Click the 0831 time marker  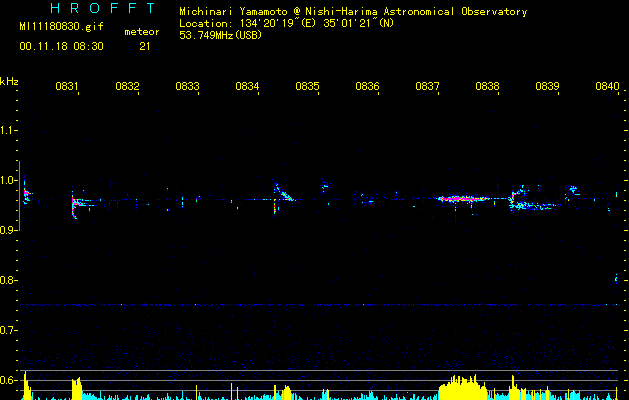67,86
